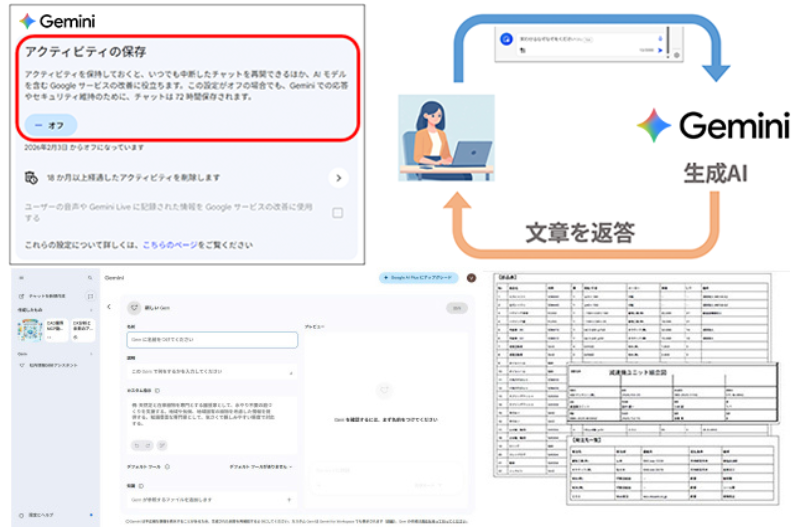Click the Gem description input field
Screen dimensions: 800x530
click(212, 371)
